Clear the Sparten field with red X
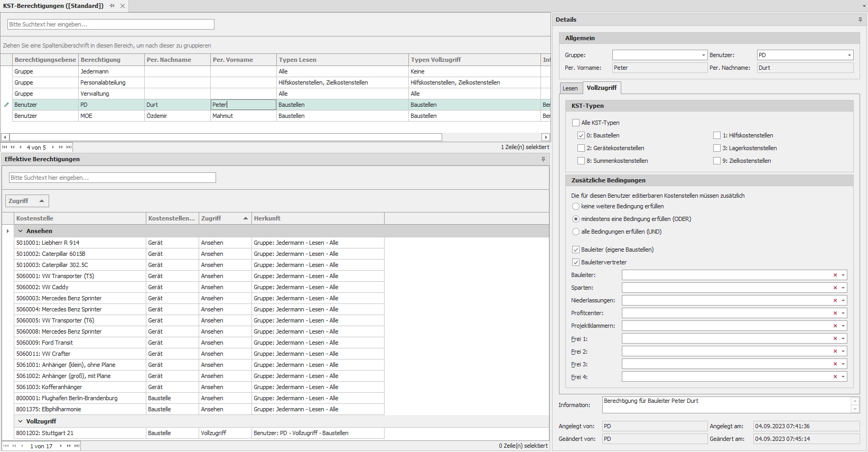868x452 pixels. pyautogui.click(x=835, y=288)
